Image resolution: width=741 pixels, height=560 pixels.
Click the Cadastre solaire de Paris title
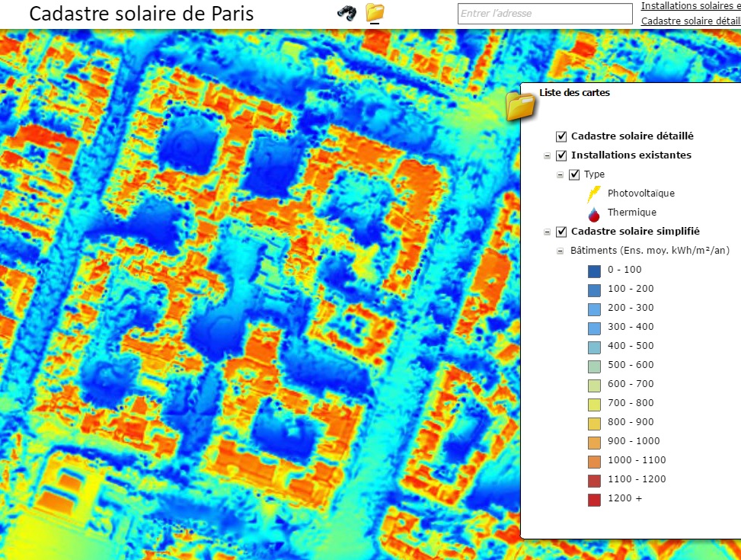point(142,14)
